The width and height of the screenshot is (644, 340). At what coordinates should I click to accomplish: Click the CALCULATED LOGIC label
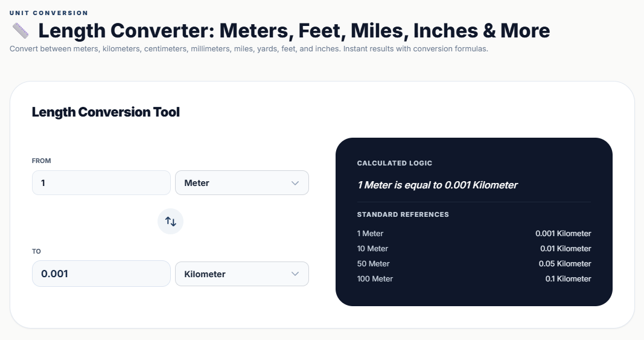pyautogui.click(x=395, y=163)
